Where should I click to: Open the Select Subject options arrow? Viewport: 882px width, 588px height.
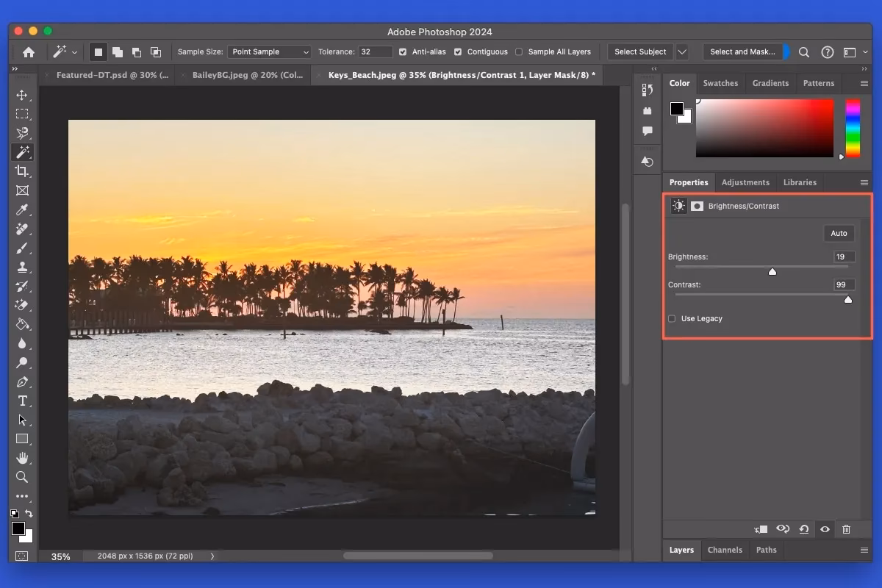(x=681, y=51)
